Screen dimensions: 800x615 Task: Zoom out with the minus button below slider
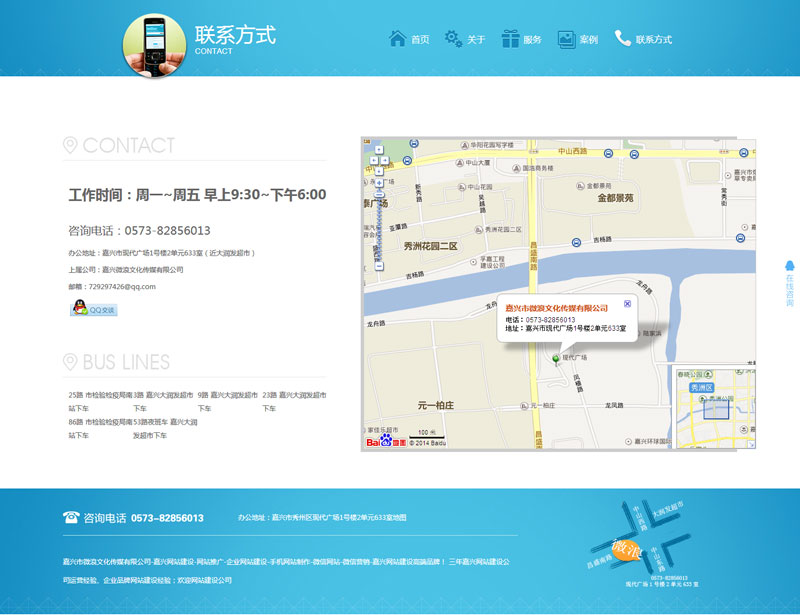[x=379, y=266]
